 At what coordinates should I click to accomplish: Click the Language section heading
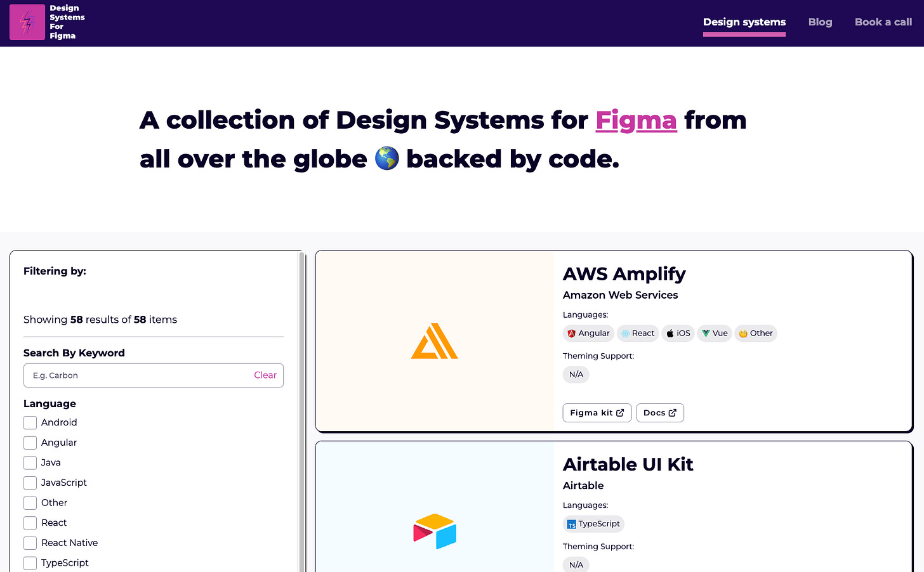click(x=49, y=404)
